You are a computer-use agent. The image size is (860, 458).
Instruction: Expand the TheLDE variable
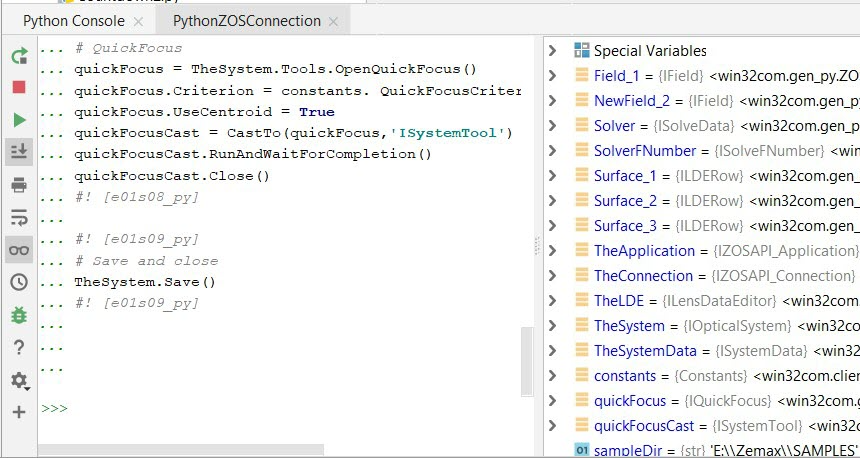pyautogui.click(x=552, y=301)
